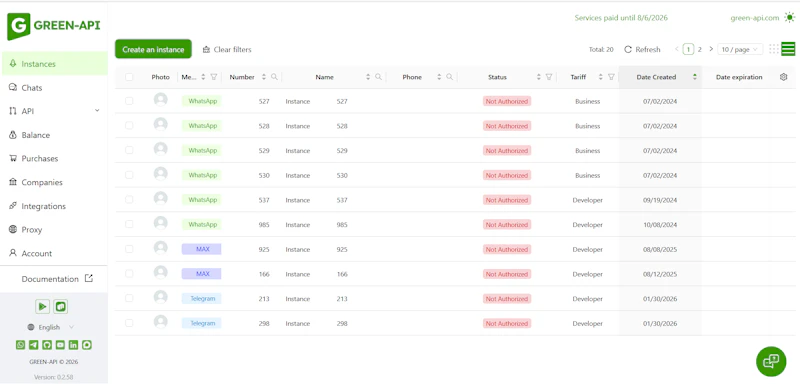Click the GREEN-API logo
The height and width of the screenshot is (384, 800).
tap(54, 26)
